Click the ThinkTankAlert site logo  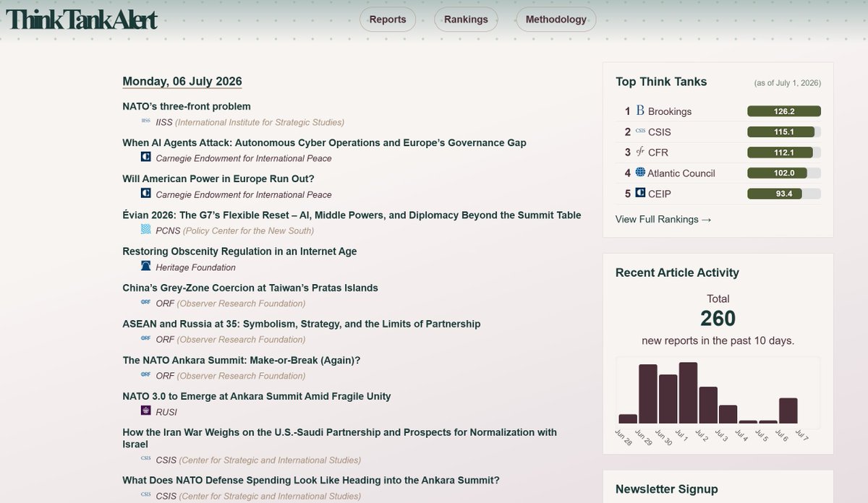pyautogui.click(x=81, y=20)
